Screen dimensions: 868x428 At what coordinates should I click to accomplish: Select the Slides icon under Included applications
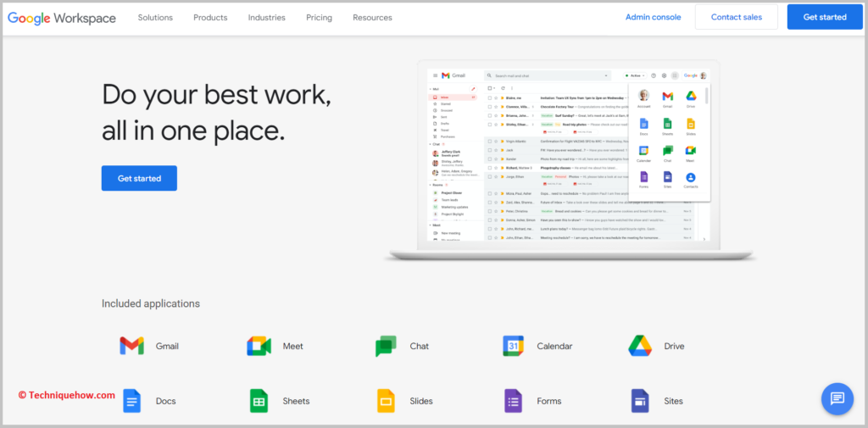pyautogui.click(x=386, y=401)
